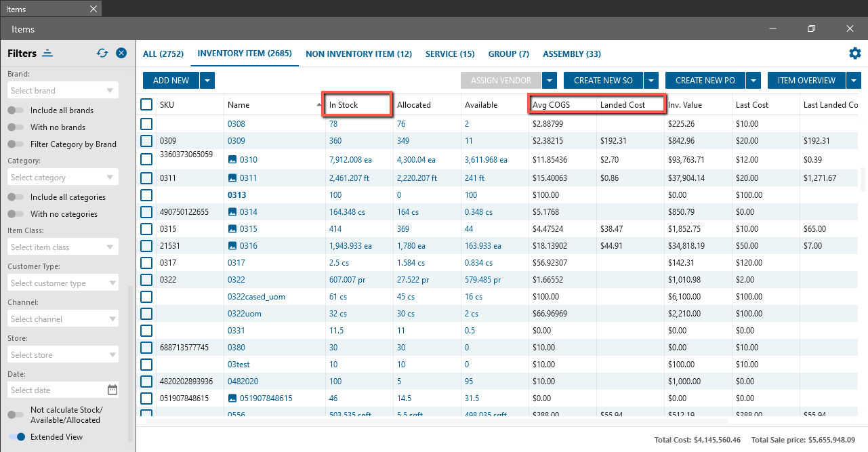Switch to the ASSEMBLY (33) tab
868x452 pixels.
(571, 54)
